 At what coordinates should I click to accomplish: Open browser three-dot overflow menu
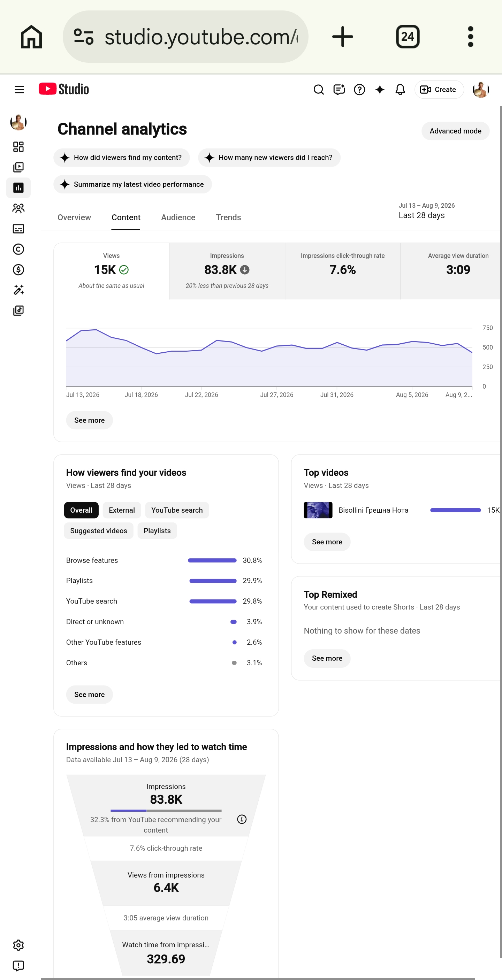470,37
